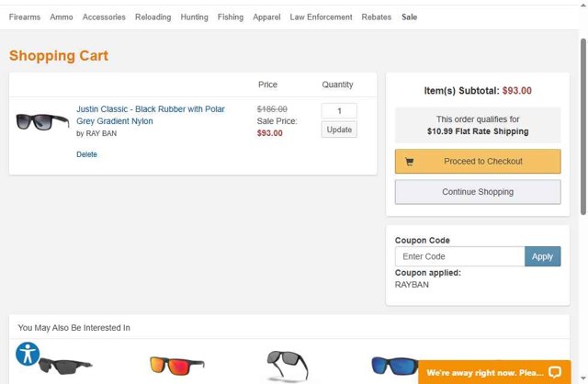588x384 pixels.
Task: Click Continue Shopping button
Action: pos(478,192)
